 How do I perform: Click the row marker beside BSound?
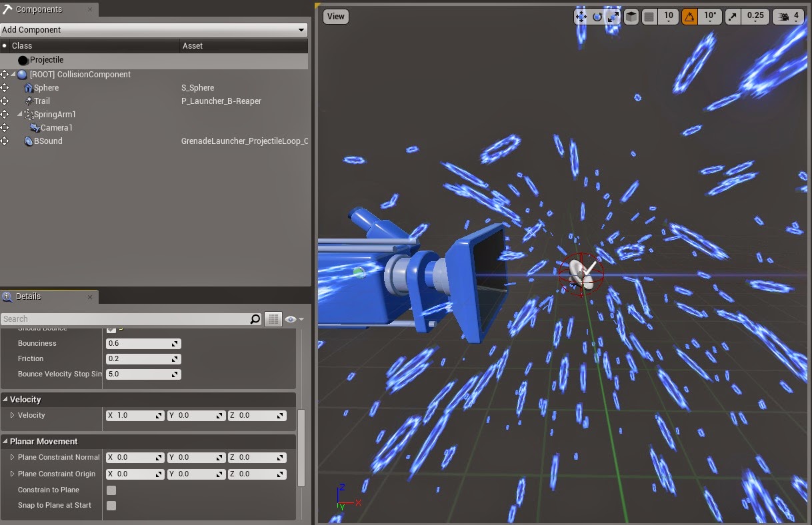point(4,141)
